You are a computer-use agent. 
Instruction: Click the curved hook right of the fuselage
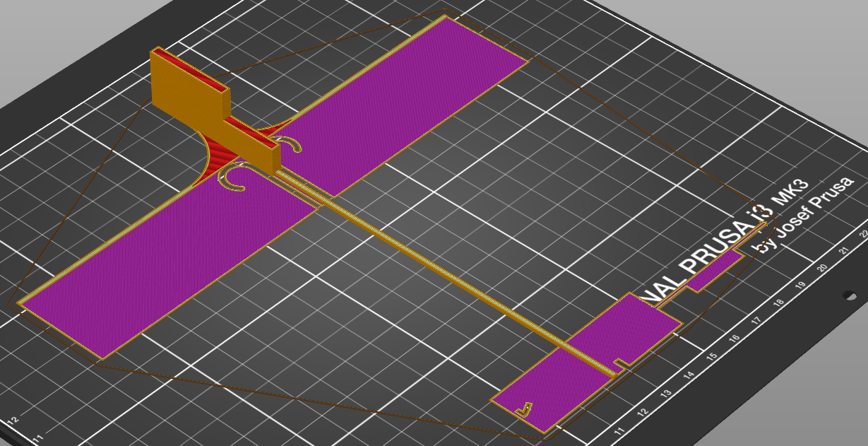point(293,145)
